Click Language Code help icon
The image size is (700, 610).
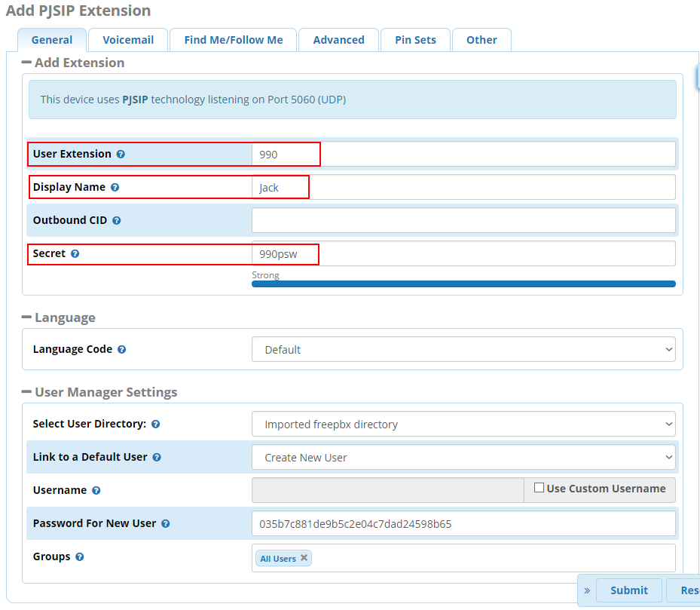pos(121,350)
